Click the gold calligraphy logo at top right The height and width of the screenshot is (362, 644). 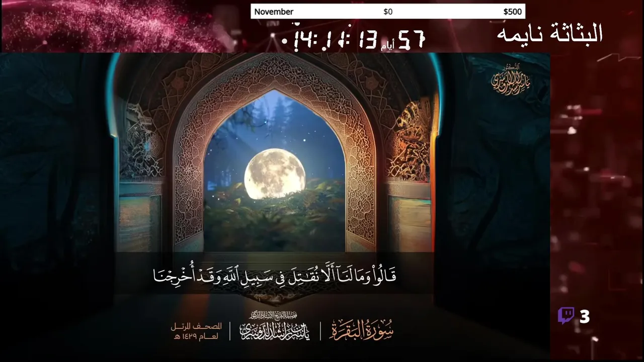tap(511, 79)
